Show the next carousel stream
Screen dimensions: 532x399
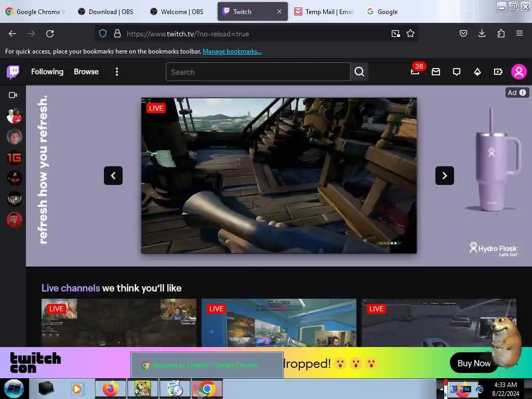pyautogui.click(x=445, y=176)
